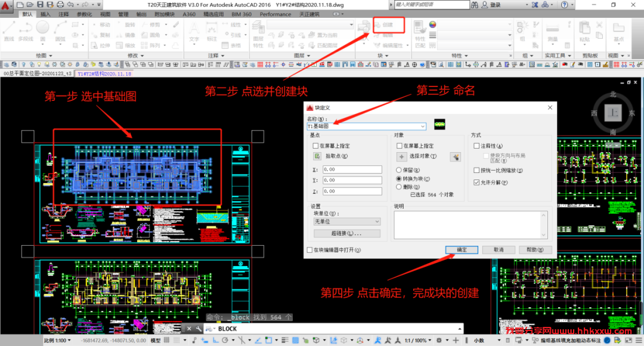
Task: Click the help question mark icon
Action: tap(564, 5)
